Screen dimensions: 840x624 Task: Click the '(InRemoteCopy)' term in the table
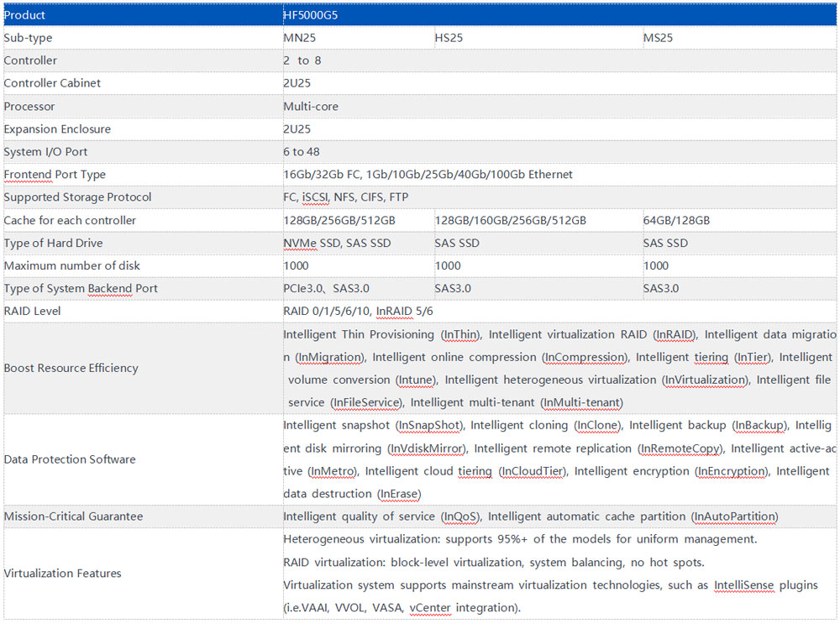point(681,448)
